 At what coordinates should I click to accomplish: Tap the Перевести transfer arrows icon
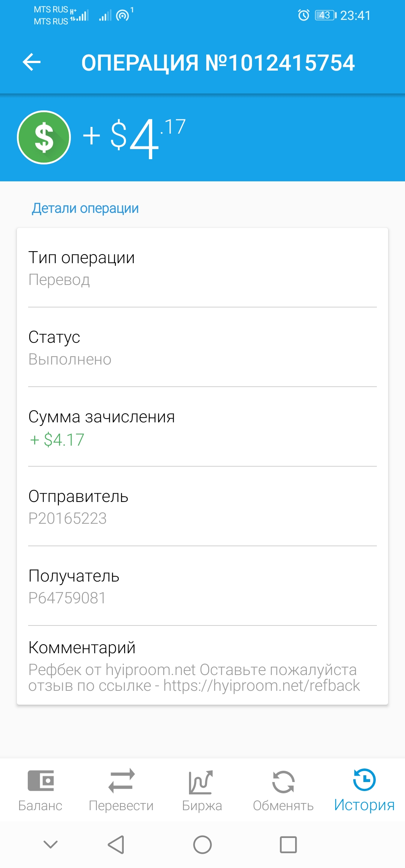(x=121, y=781)
